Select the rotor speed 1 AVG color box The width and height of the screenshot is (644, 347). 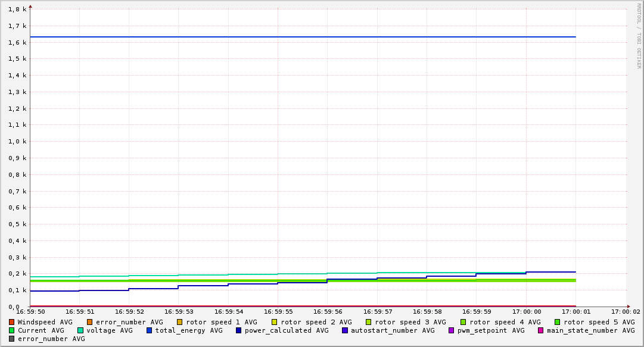pyautogui.click(x=180, y=322)
